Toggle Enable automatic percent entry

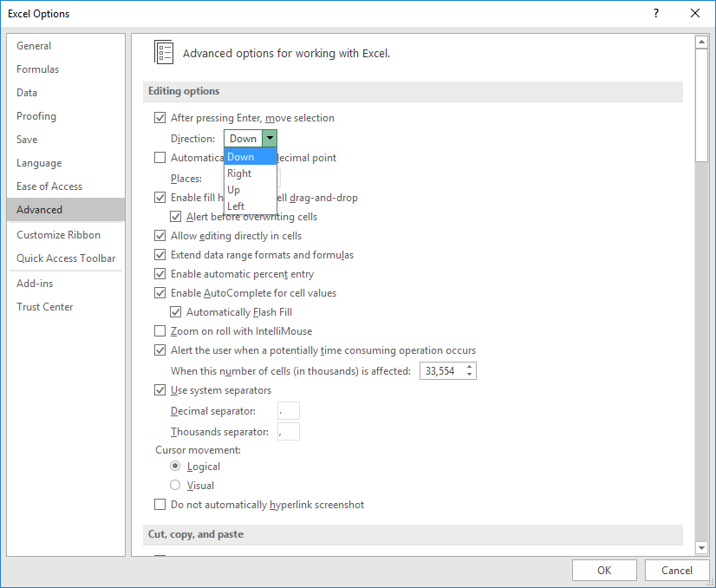(159, 274)
